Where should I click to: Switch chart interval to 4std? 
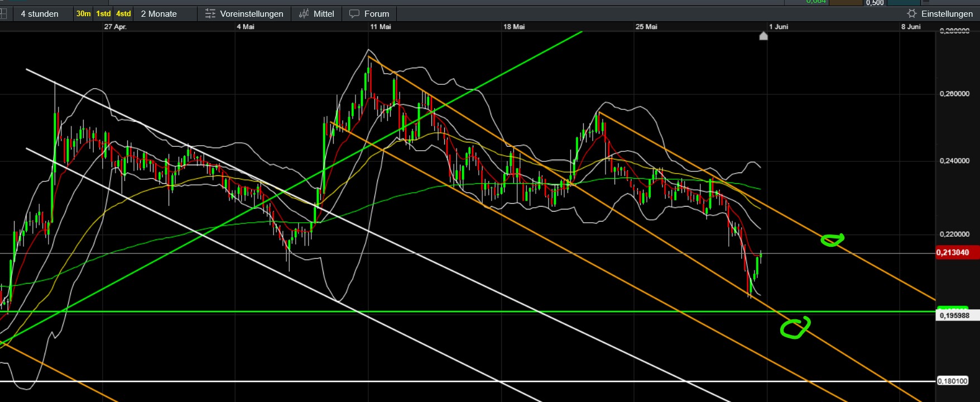coord(123,13)
